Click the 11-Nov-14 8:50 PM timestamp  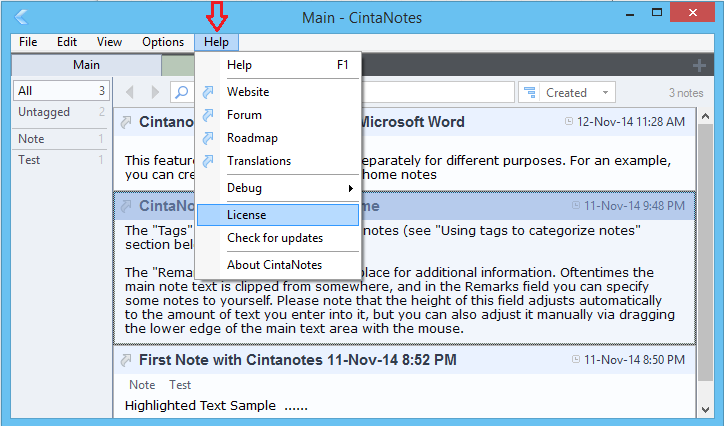click(634, 360)
